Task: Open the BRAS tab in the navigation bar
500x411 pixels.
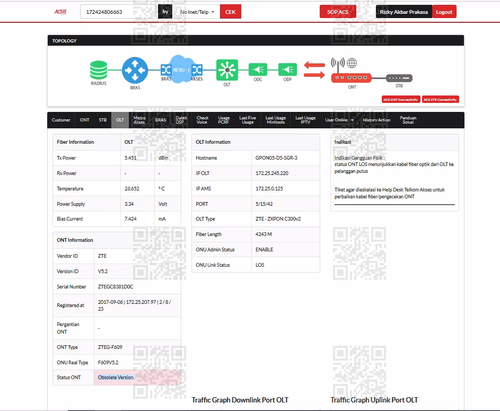Action: pos(160,120)
